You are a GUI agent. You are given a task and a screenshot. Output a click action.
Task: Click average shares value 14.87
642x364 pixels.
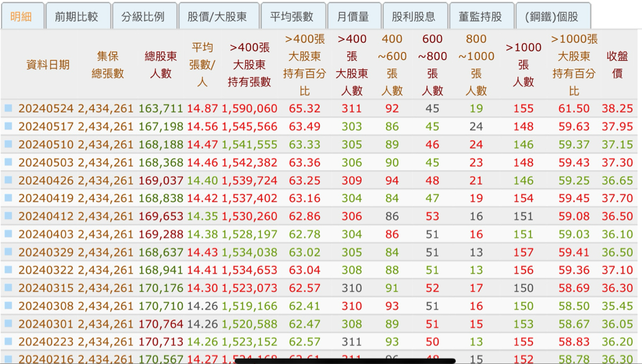[x=202, y=109]
